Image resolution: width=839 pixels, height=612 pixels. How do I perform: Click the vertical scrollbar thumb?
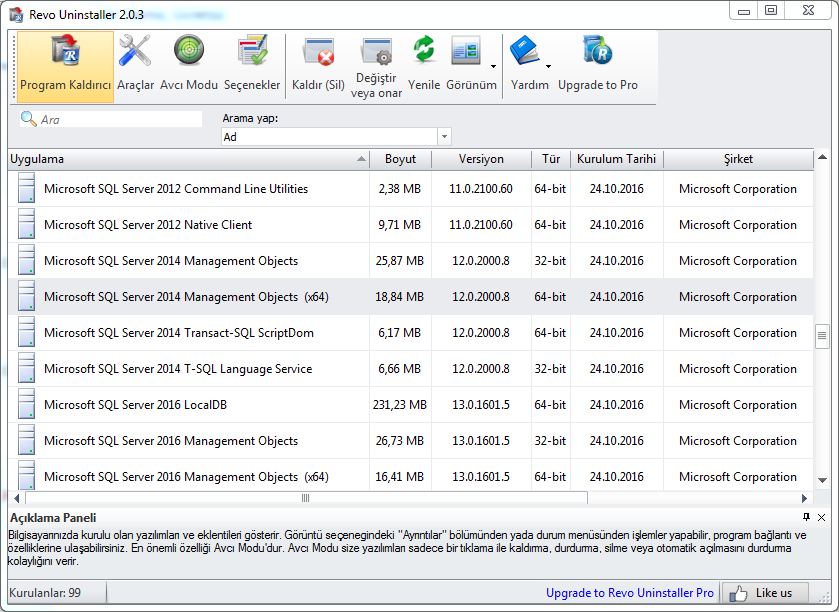point(822,336)
